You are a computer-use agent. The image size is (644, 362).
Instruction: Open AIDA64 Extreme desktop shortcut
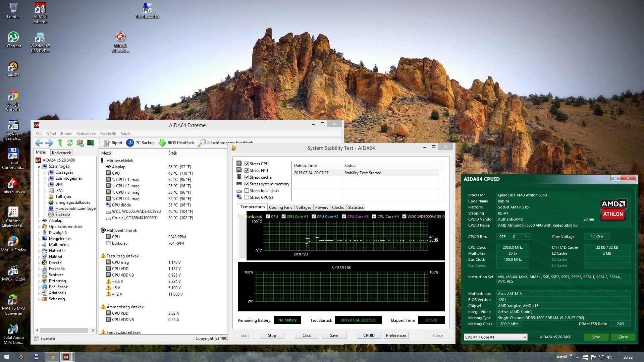point(40,13)
